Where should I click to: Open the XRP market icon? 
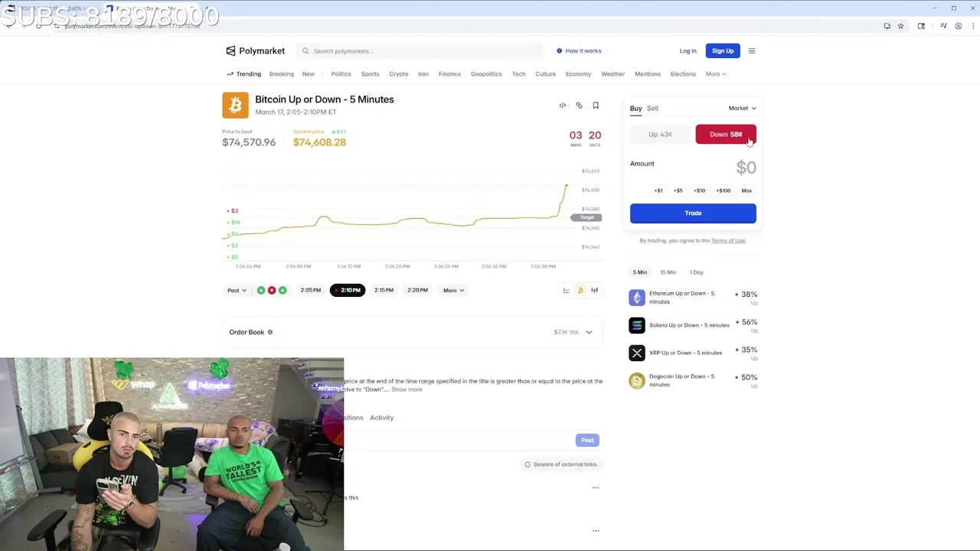click(637, 353)
